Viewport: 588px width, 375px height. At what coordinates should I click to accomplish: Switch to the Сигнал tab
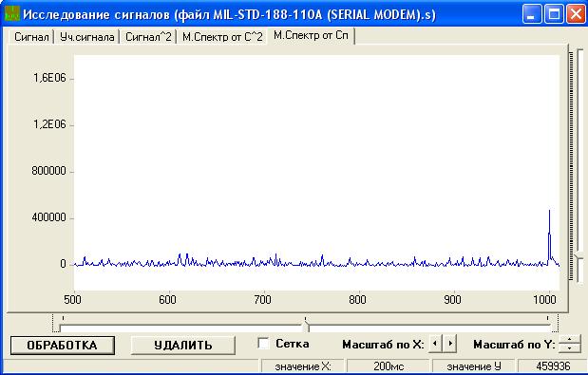point(31,37)
